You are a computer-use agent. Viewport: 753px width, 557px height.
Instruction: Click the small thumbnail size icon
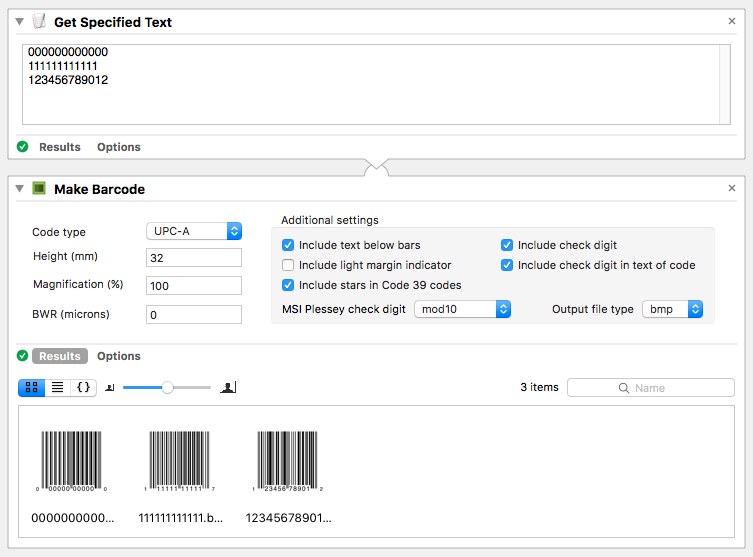110,388
